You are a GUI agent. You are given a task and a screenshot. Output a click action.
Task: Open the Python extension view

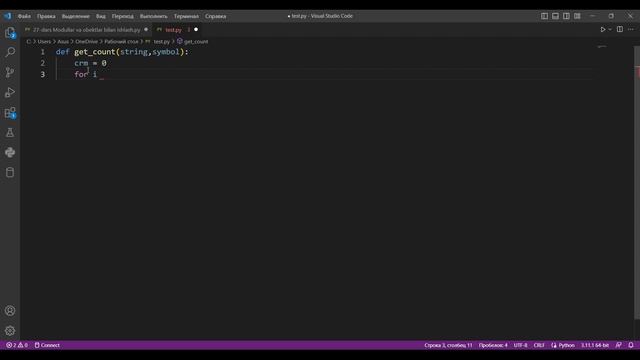[10, 152]
